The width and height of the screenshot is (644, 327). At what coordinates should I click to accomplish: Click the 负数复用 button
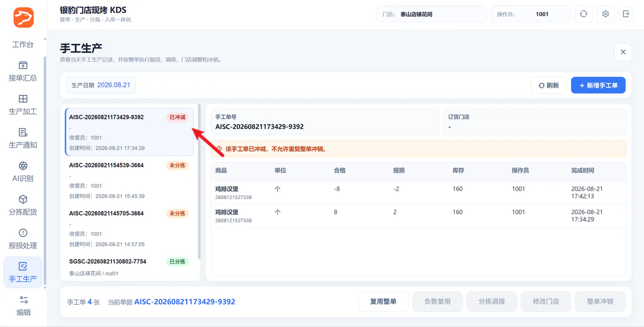(x=437, y=302)
